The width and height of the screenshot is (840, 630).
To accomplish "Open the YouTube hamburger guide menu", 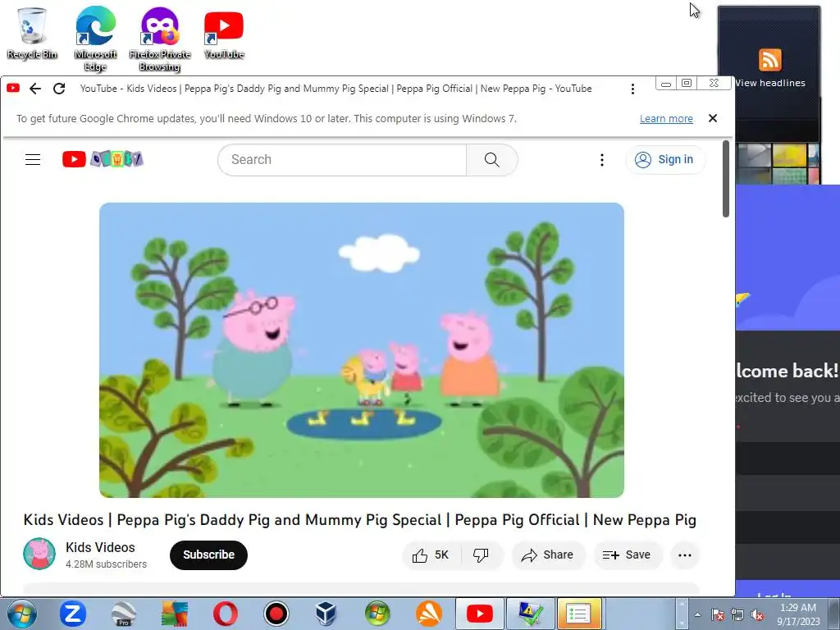I will coord(33,159).
